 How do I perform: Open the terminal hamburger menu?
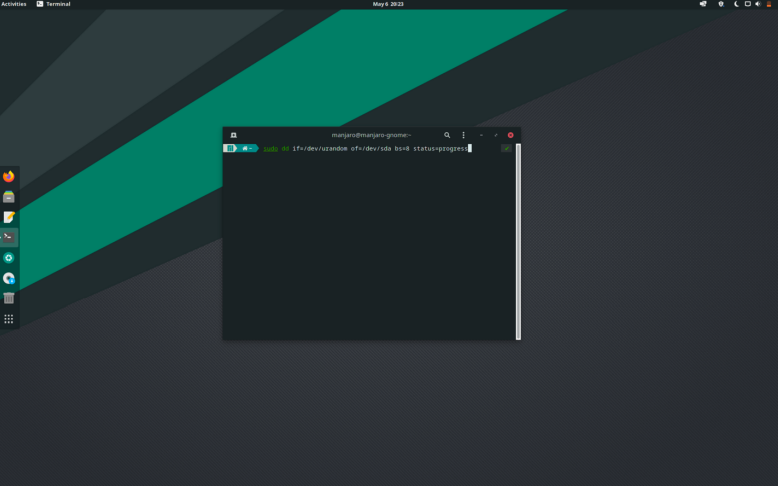pyautogui.click(x=463, y=135)
